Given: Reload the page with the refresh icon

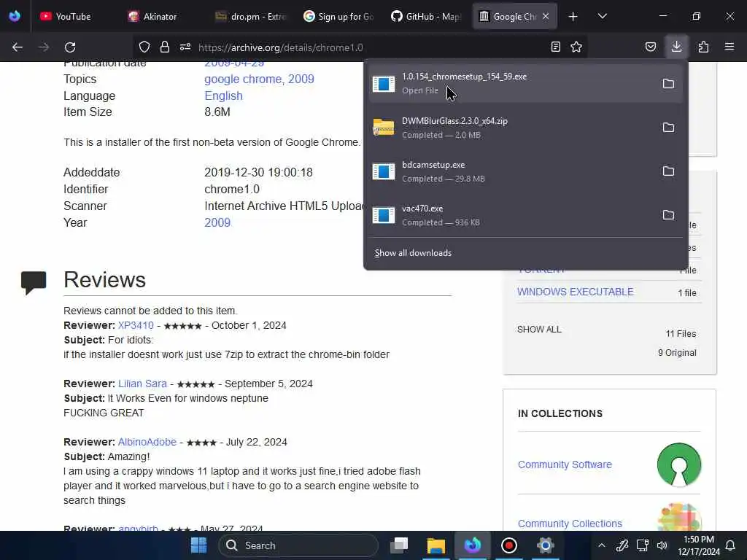Looking at the screenshot, I should coord(70,47).
